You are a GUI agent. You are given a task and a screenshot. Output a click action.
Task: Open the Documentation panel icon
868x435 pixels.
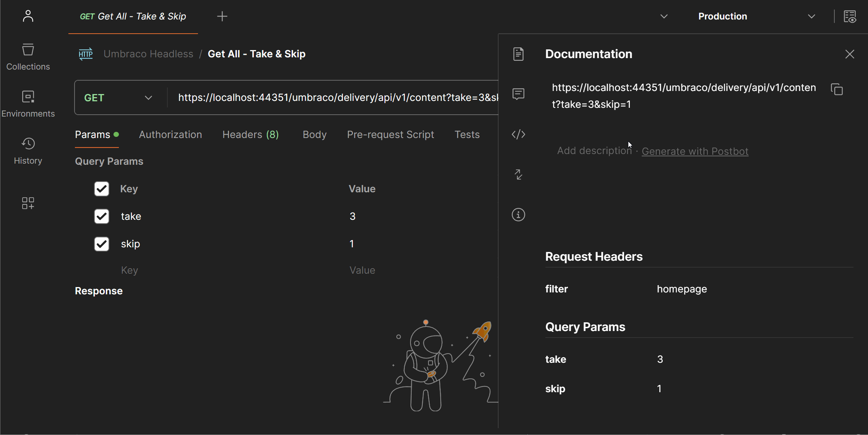point(518,54)
